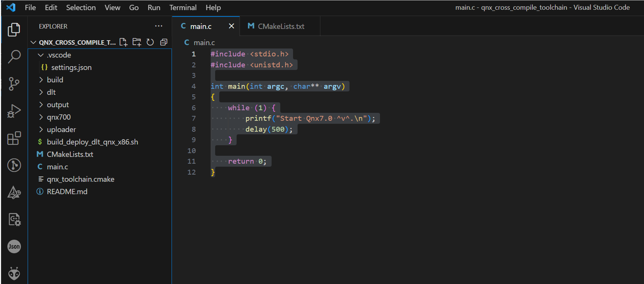Open the Help menu
The height and width of the screenshot is (284, 644).
point(213,7)
